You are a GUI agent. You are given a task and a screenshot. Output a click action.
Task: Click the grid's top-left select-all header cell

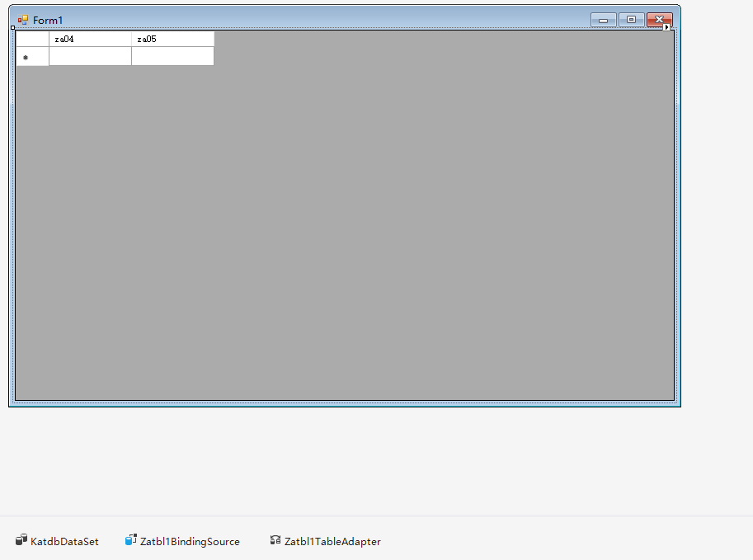pyautogui.click(x=33, y=39)
